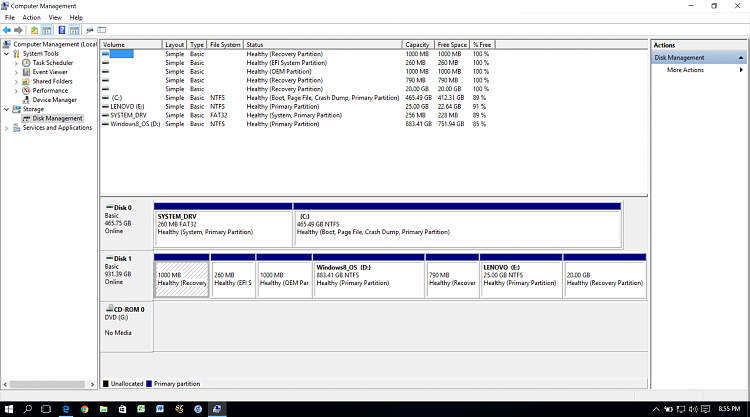Screen dimensions: 750x417
Task: Select the (C:) 465.49 GB partition block
Action: pos(457,225)
